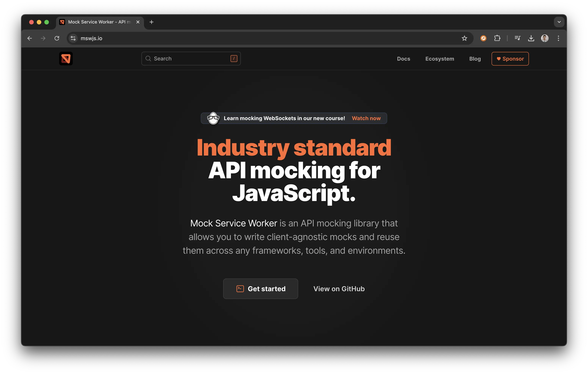
Task: Click the Get started button
Action: tap(260, 289)
